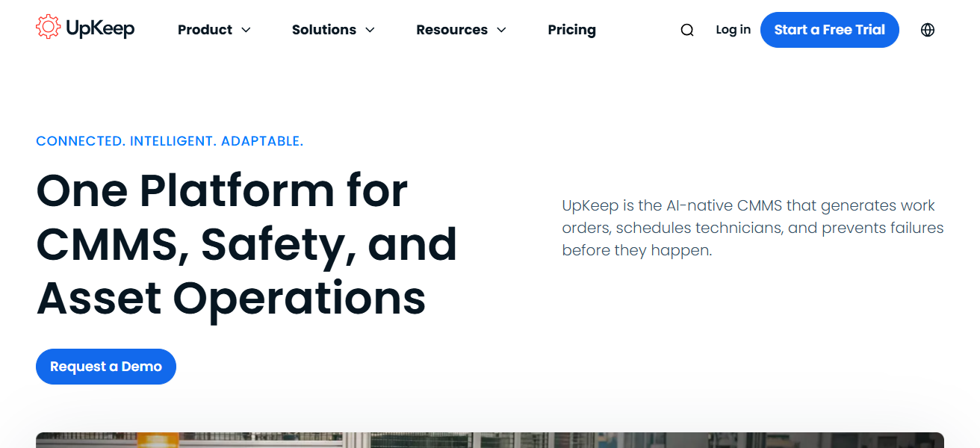Click Start a Free Trial button

click(830, 30)
